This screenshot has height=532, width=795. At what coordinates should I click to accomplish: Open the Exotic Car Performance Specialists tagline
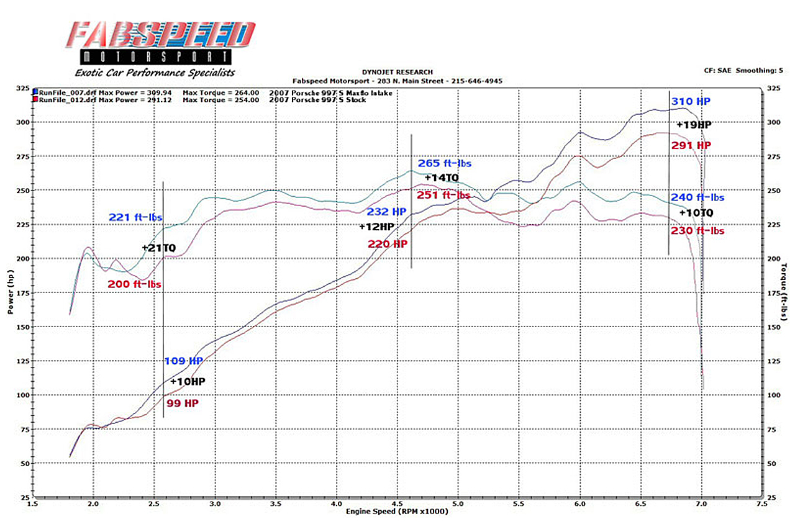click(x=160, y=73)
